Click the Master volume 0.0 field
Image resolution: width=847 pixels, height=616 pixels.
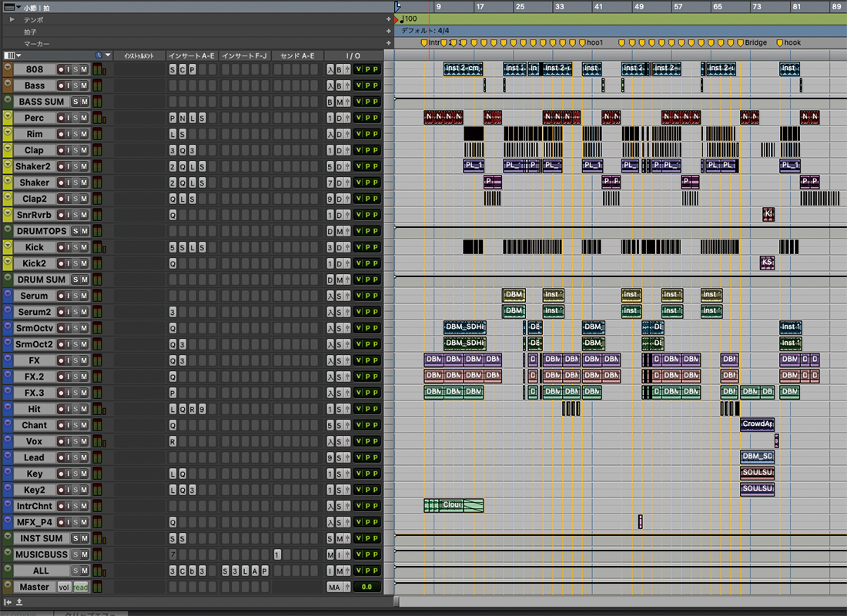(x=367, y=587)
